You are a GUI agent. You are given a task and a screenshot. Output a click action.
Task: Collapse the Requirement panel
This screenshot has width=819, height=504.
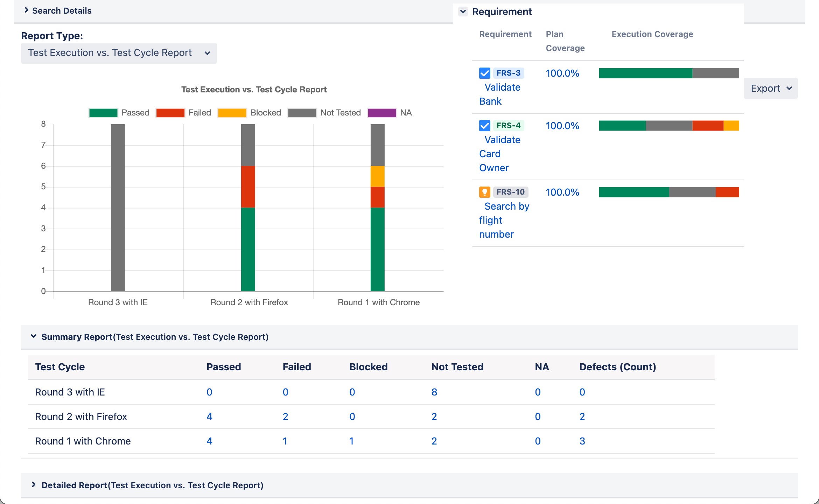pyautogui.click(x=463, y=12)
